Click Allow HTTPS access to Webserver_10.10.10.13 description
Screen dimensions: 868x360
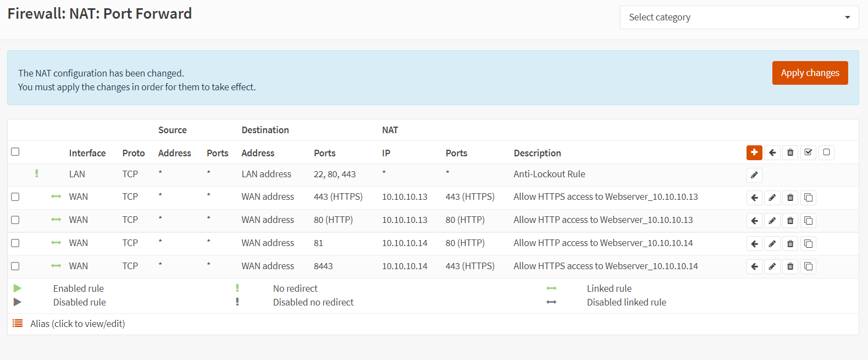point(606,197)
